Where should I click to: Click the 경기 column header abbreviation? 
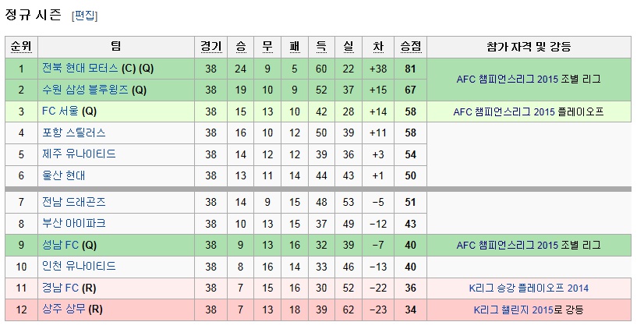pyautogui.click(x=211, y=47)
